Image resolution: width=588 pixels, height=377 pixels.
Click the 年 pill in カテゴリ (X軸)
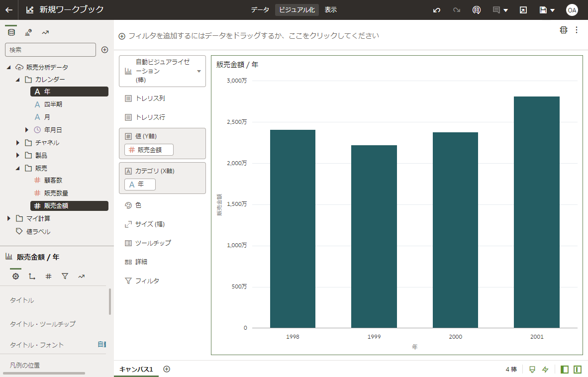click(x=140, y=185)
